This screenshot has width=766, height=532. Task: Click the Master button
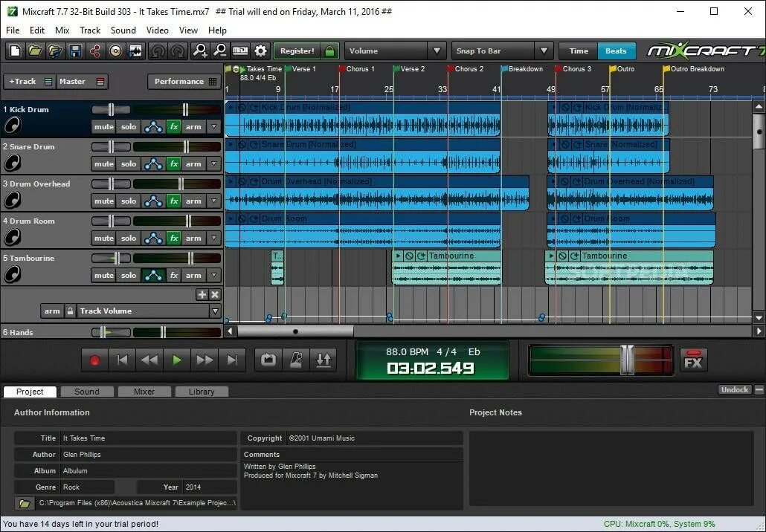click(x=81, y=82)
